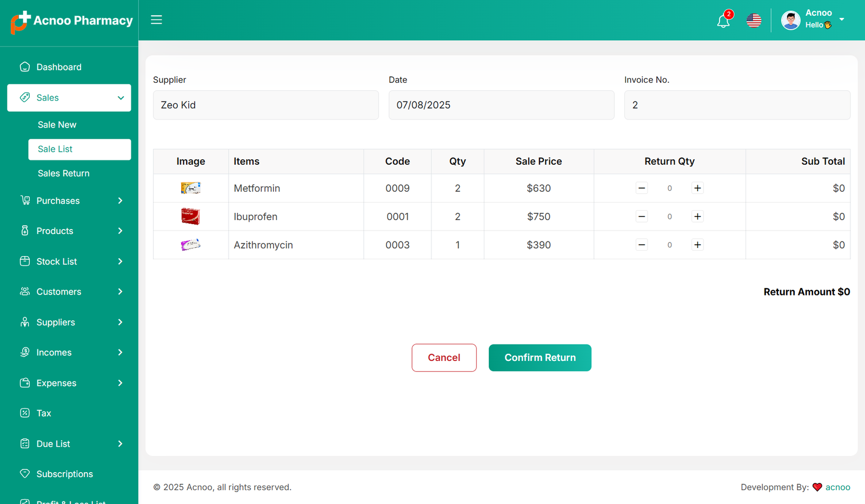Decrease return quantity for Ibuprofen

[x=642, y=217]
